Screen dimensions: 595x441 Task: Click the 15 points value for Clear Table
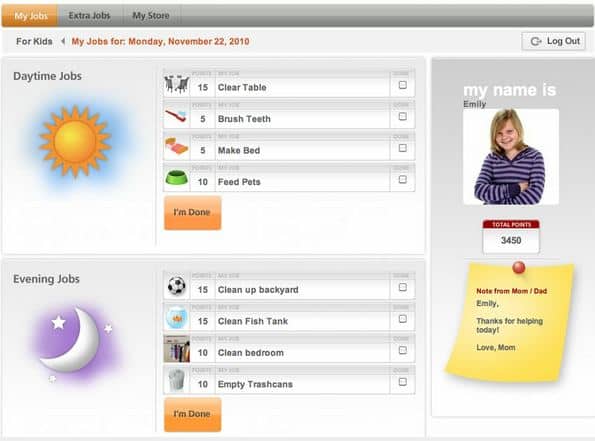pyautogui.click(x=203, y=87)
